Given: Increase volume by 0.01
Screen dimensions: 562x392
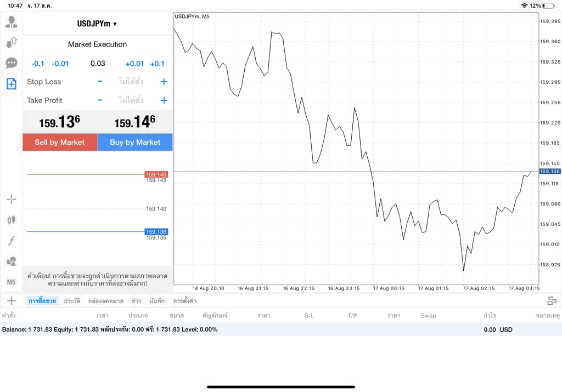Looking at the screenshot, I should coord(134,64).
